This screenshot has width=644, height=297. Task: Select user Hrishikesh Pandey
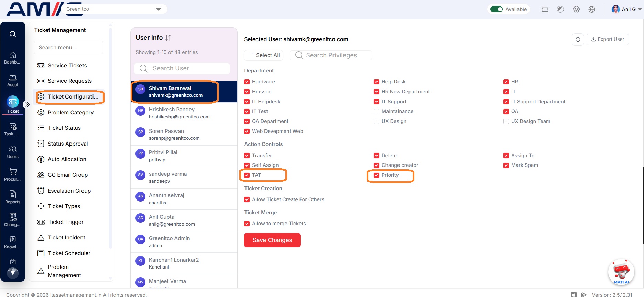[184, 113]
